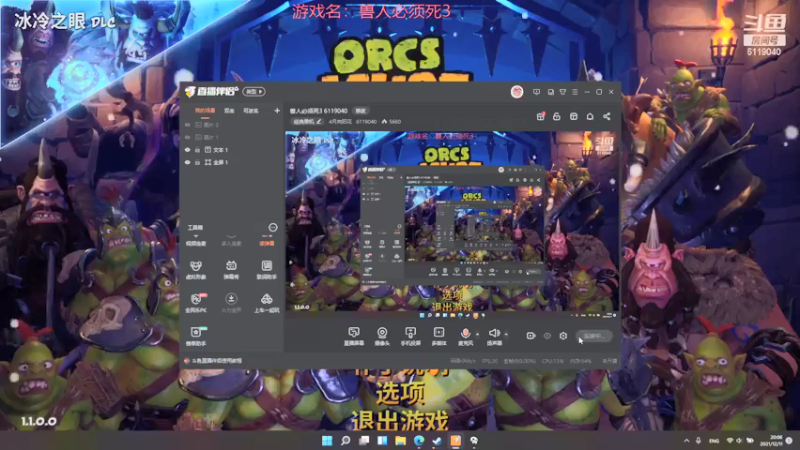Viewport: 800px width, 450px height.
Task: Switch to the second scene tab
Action: [229, 111]
